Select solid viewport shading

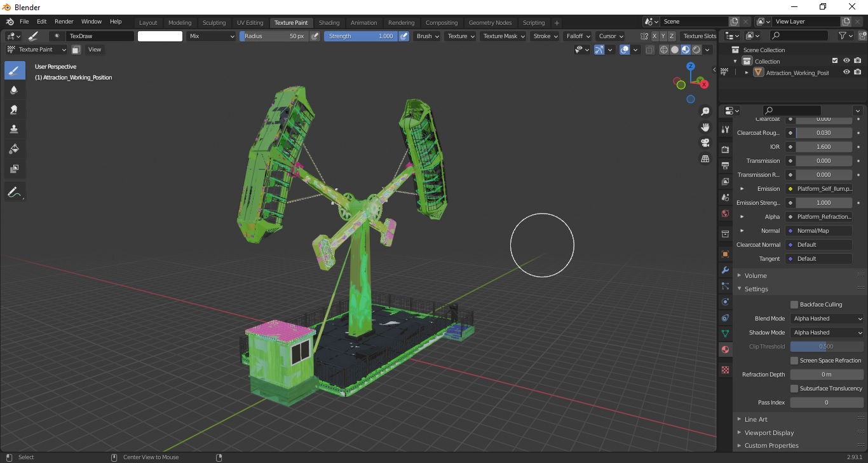point(675,50)
